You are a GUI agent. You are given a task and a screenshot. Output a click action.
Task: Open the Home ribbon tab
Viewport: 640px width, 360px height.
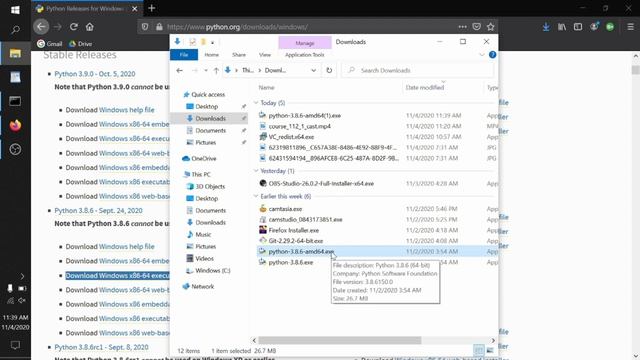click(x=211, y=55)
